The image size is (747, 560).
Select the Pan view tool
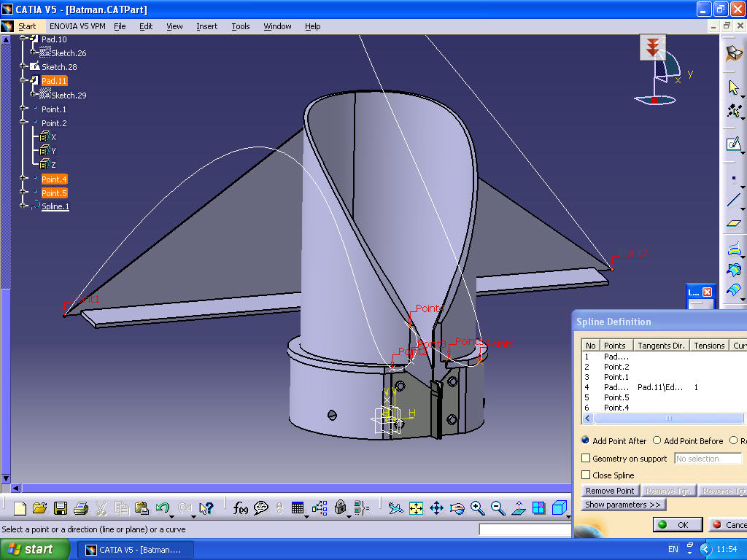[x=436, y=508]
